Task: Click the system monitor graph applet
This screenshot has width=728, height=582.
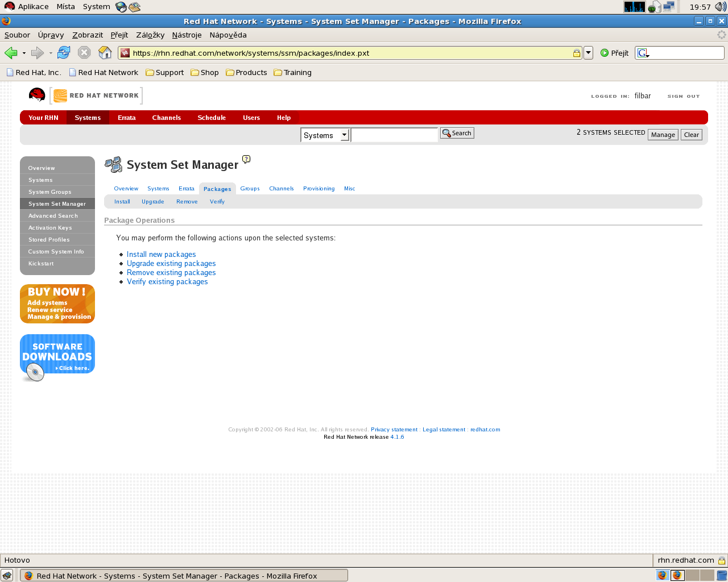Action: [x=635, y=7]
